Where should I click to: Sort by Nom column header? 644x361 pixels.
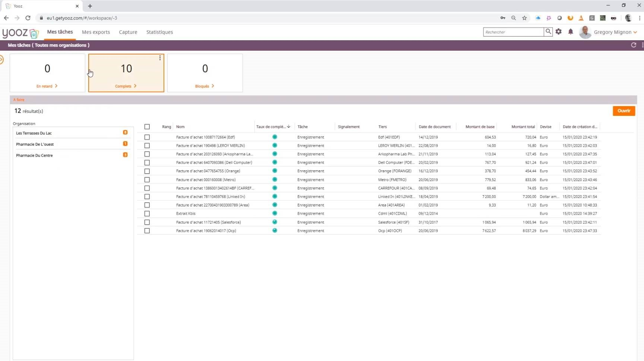[180, 127]
